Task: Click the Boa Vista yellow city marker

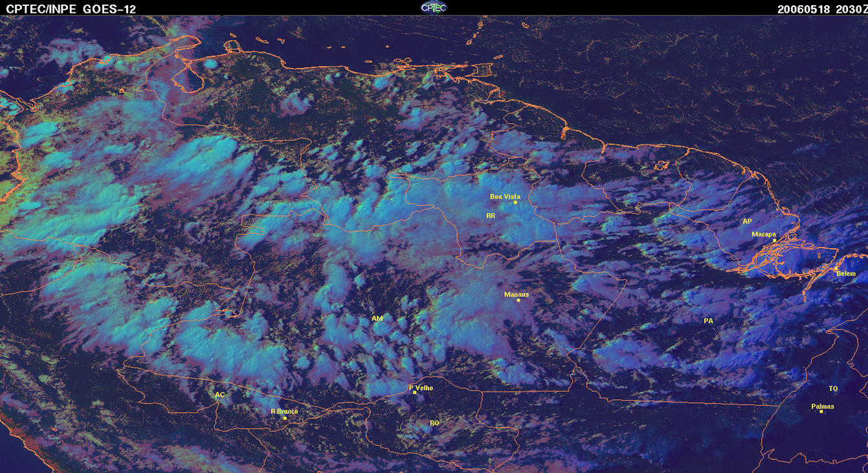Action: [x=515, y=203]
